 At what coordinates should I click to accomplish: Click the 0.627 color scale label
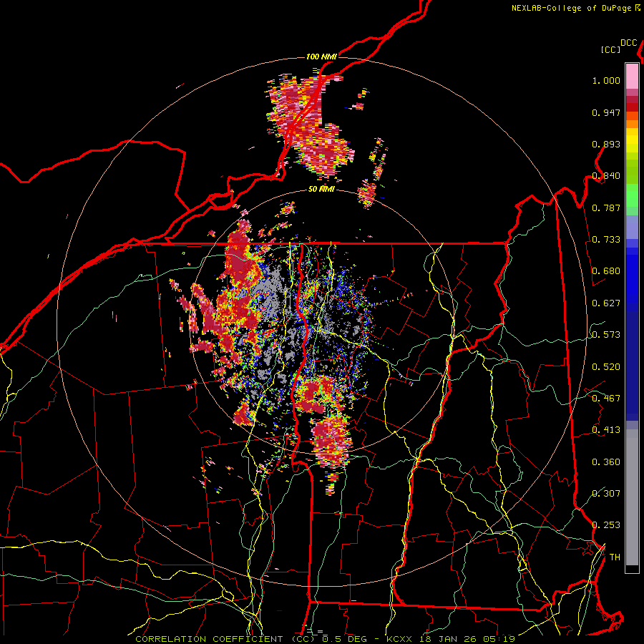click(606, 303)
